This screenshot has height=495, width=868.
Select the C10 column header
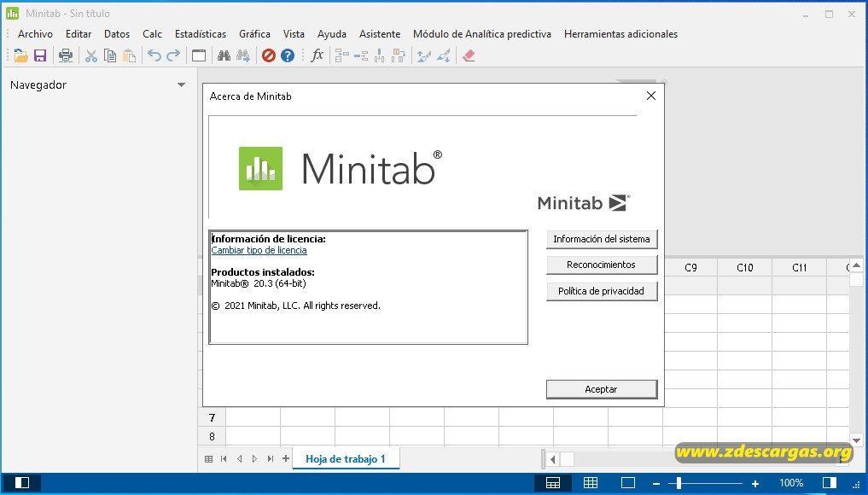click(744, 268)
